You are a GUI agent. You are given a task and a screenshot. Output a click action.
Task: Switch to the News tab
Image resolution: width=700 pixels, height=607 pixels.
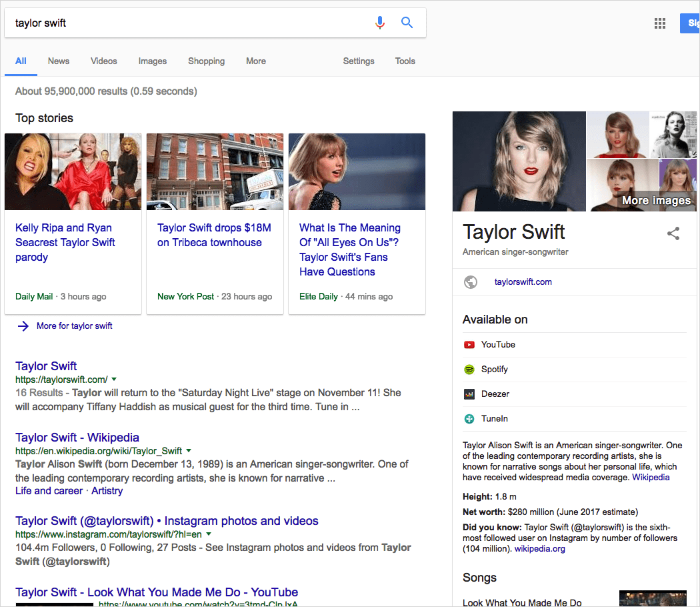click(59, 61)
